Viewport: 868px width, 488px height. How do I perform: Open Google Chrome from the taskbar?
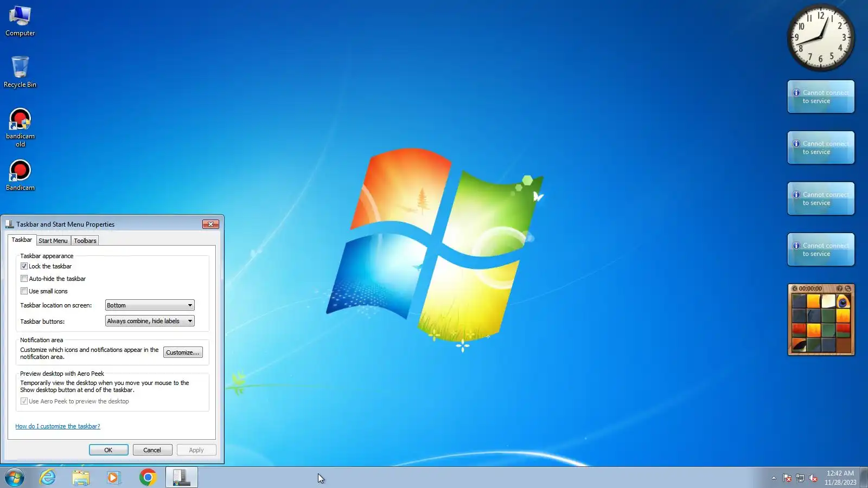tap(148, 478)
